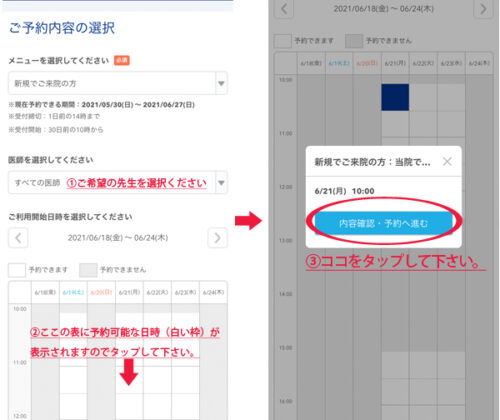Select the 6/21(月) column header on left

pos(129,292)
